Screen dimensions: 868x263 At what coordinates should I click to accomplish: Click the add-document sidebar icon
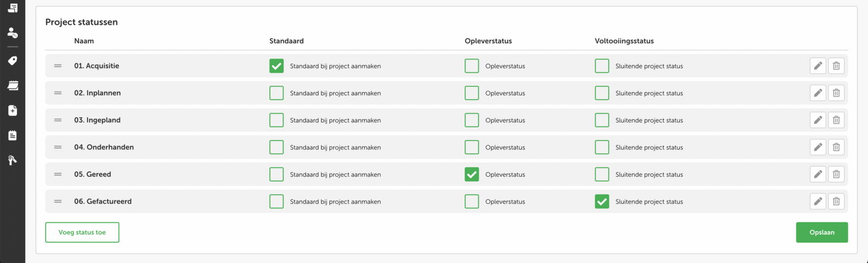click(x=12, y=111)
